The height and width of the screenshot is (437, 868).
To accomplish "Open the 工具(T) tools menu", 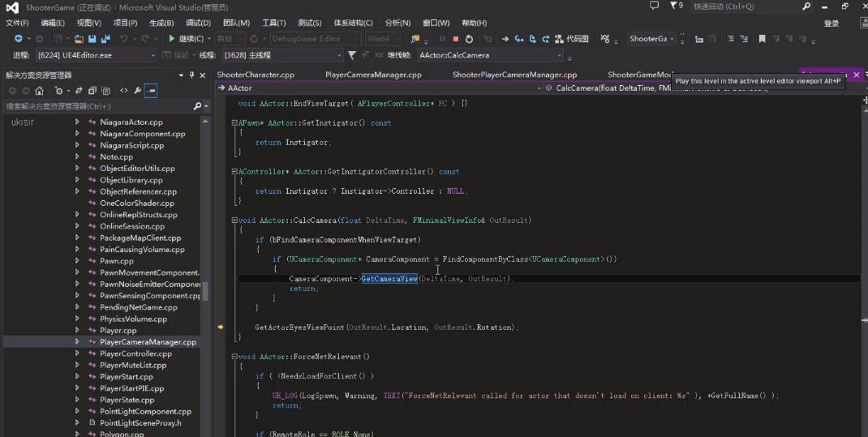I will click(x=274, y=23).
